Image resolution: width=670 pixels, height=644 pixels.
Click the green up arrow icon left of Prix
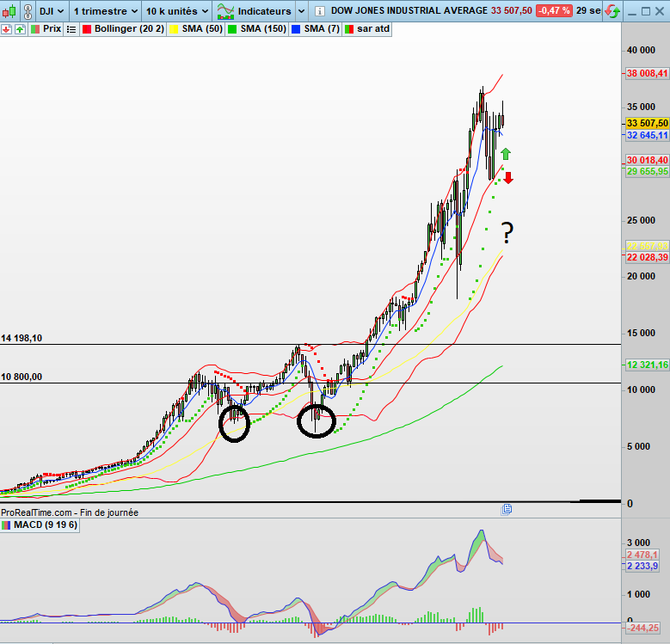[20, 29]
